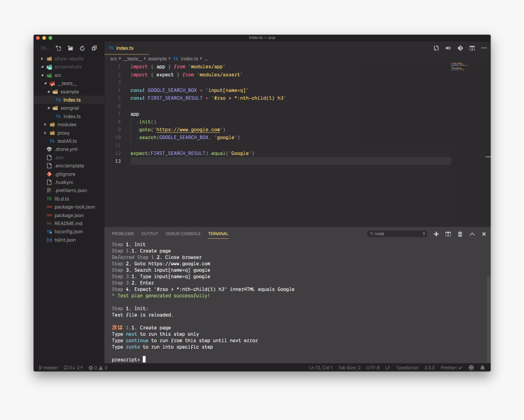Click TypeScript version 3.3.3
524x420 pixels.
[430, 368]
